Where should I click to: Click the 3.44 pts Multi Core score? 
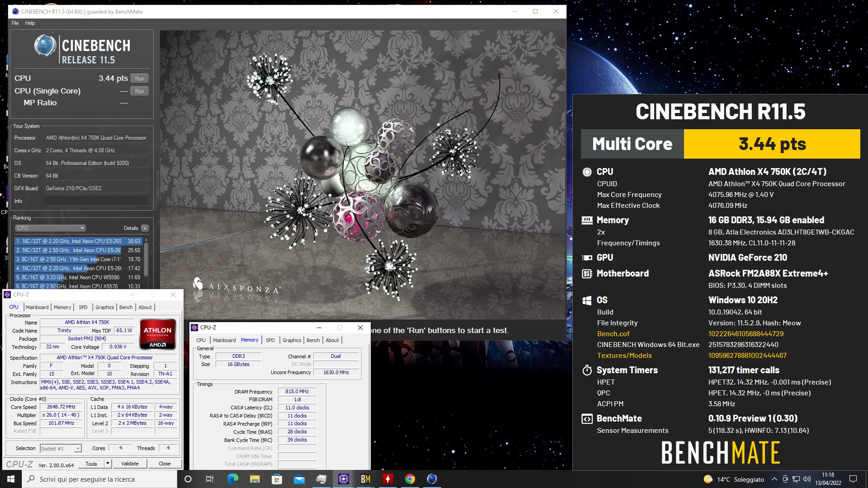(772, 144)
